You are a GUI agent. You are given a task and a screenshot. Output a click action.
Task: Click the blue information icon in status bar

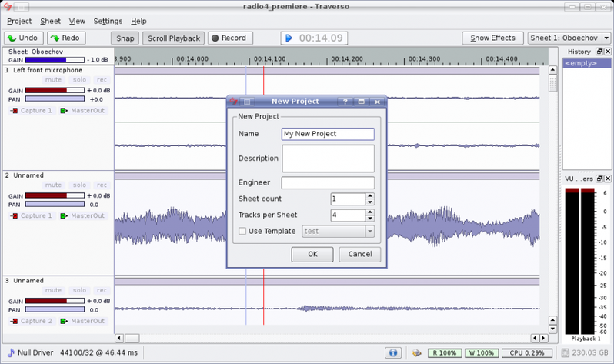click(x=393, y=352)
